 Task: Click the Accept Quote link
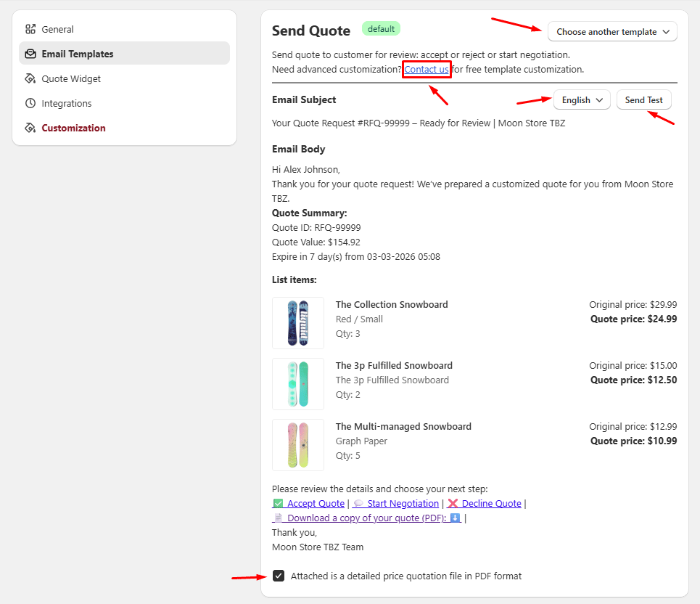click(x=316, y=503)
